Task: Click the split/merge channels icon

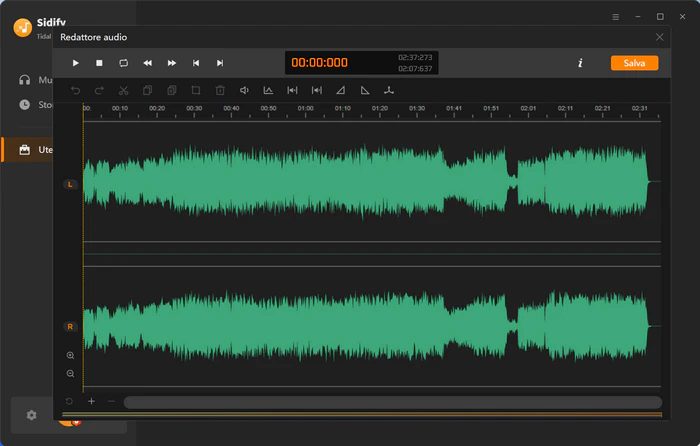Action: coord(389,91)
